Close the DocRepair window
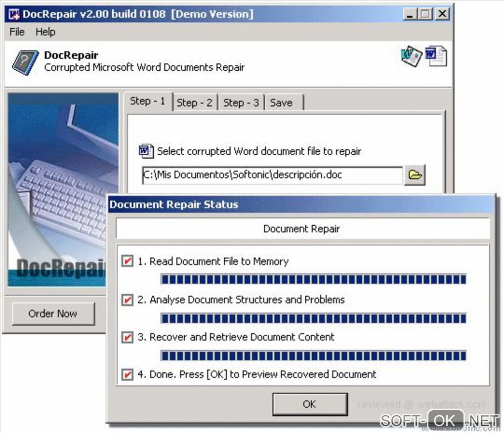The width and height of the screenshot is (504, 433). (x=442, y=14)
